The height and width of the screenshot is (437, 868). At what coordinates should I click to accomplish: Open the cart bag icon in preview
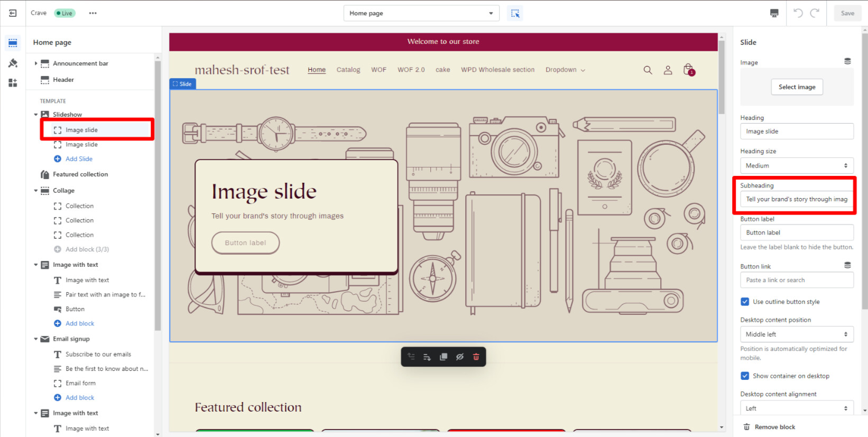pyautogui.click(x=689, y=70)
